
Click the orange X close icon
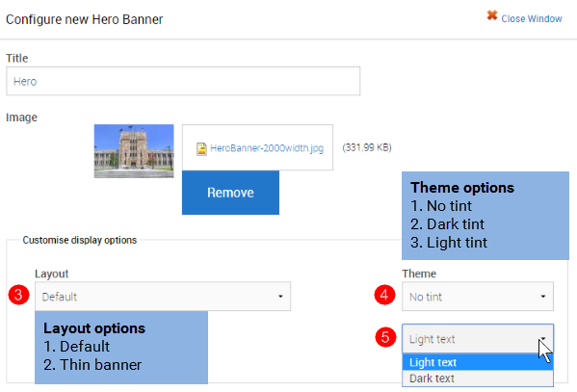[x=492, y=15]
